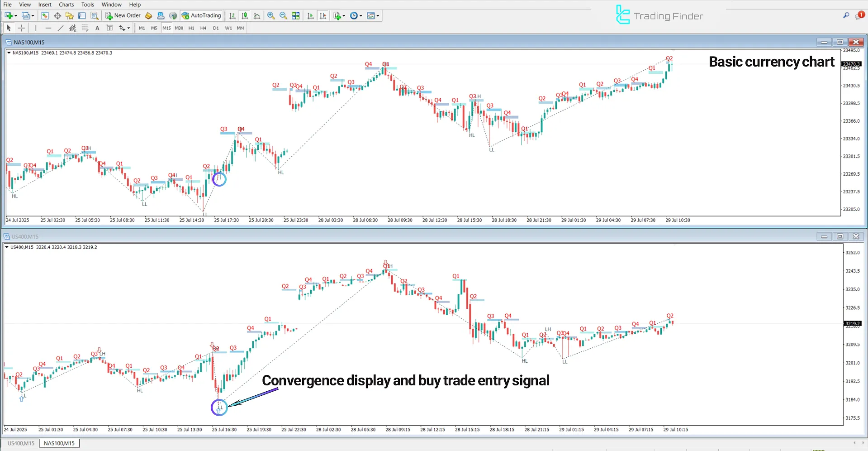The height and width of the screenshot is (451, 868).
Task: Switch the chart to candlestick view
Action: pyautogui.click(x=244, y=15)
